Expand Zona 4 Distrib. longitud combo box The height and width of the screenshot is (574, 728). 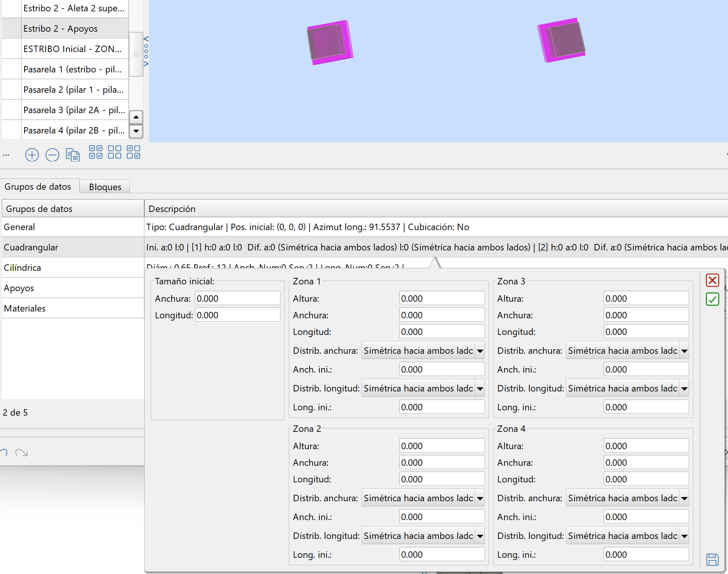pyautogui.click(x=684, y=536)
